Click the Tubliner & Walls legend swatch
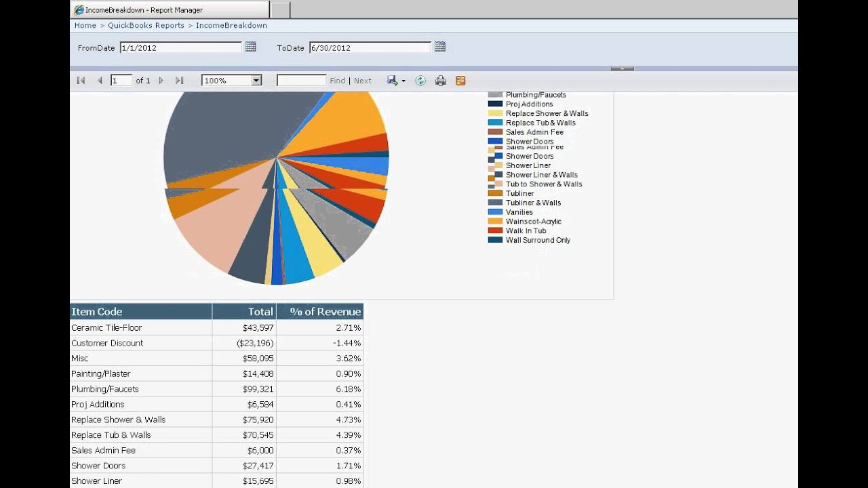 [495, 203]
